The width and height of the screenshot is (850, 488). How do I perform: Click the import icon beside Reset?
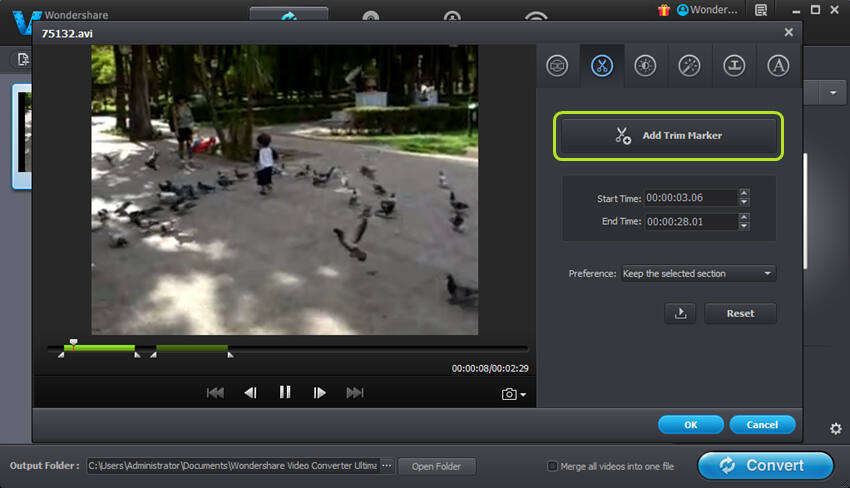(x=680, y=313)
